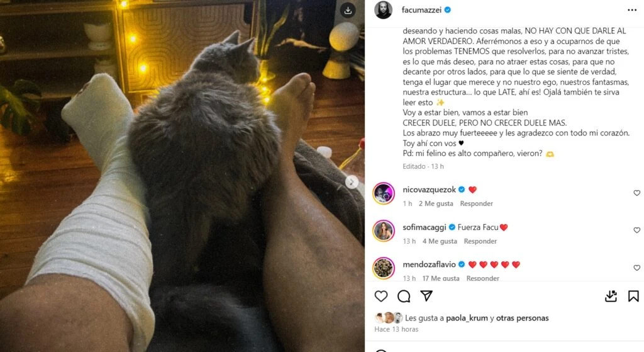Open facumazzei's profile from the header
644x352 pixels.
[421, 10]
